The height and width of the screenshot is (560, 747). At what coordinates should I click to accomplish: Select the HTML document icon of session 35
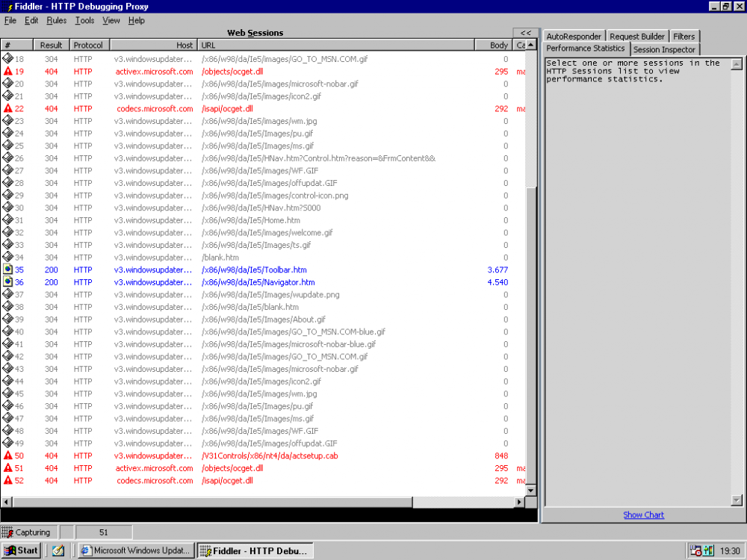pyautogui.click(x=8, y=270)
